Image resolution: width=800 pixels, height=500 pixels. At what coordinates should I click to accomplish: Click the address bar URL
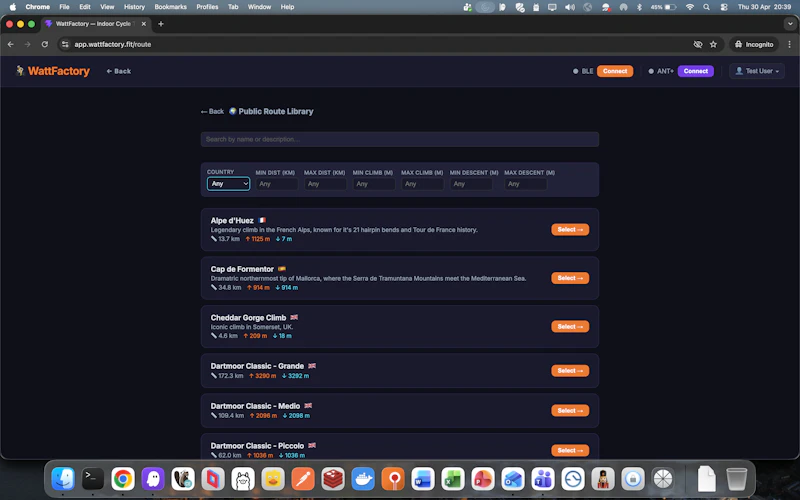113,44
